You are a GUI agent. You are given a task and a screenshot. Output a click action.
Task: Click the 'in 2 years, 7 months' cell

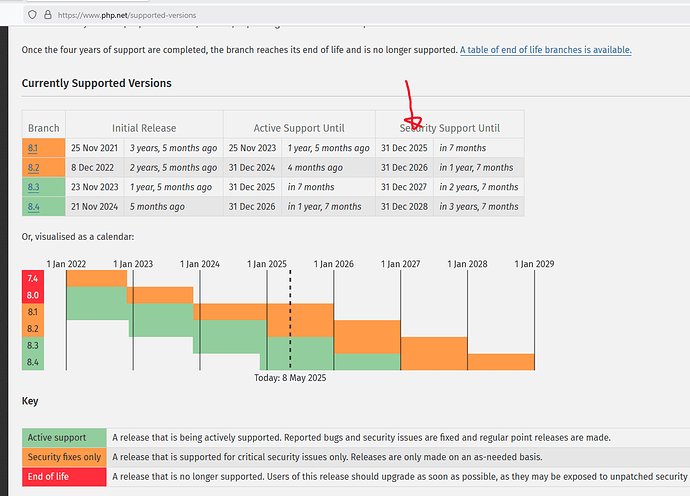(x=479, y=187)
